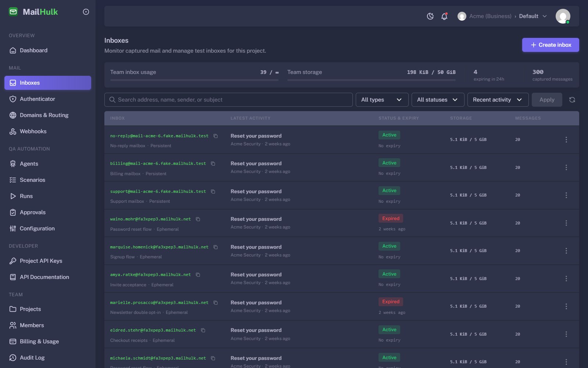Open row actions for billing inbox
This screenshot has width=588, height=368.
tap(566, 167)
